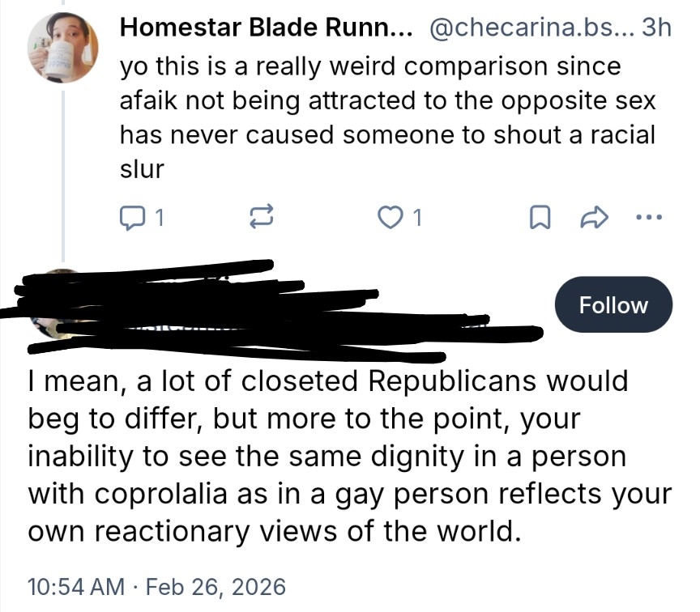Click the reply count number 1

160,217
